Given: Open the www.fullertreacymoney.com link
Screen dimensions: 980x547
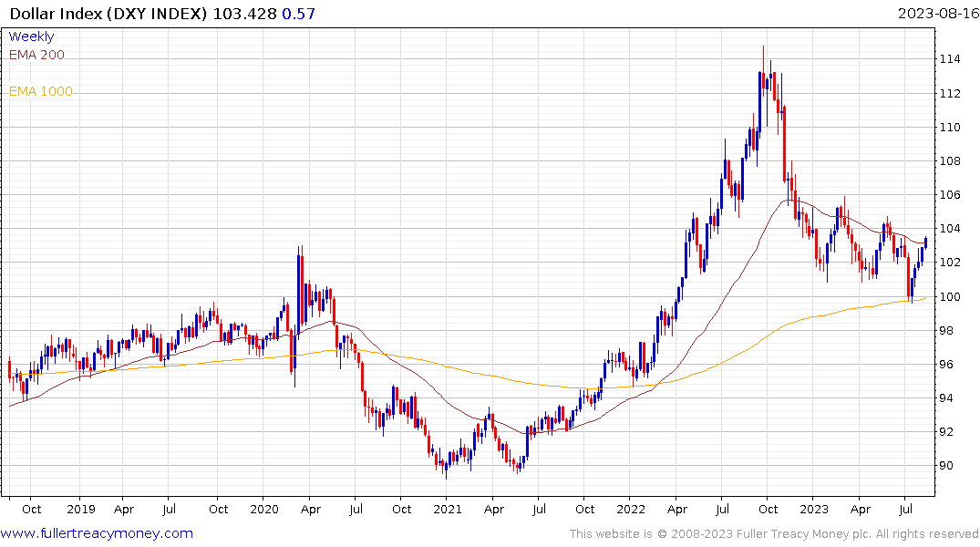Looking at the screenshot, I should 97,533.
